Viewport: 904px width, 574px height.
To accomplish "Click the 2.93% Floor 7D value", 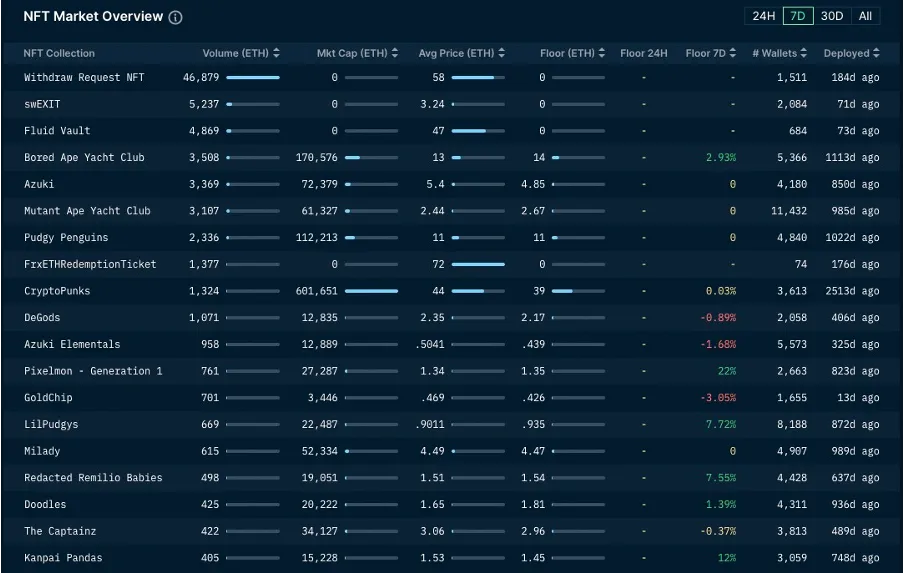I will coord(721,157).
